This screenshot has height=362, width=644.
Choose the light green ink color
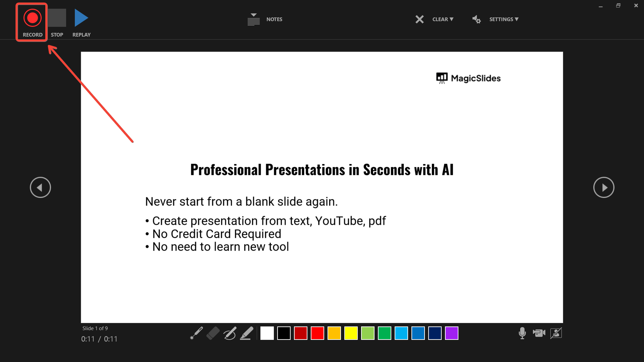click(368, 333)
